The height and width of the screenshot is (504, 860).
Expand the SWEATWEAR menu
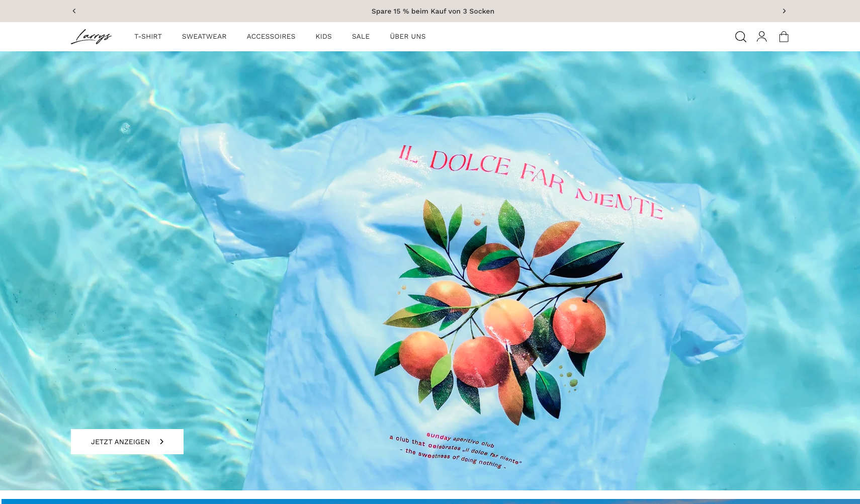click(204, 37)
